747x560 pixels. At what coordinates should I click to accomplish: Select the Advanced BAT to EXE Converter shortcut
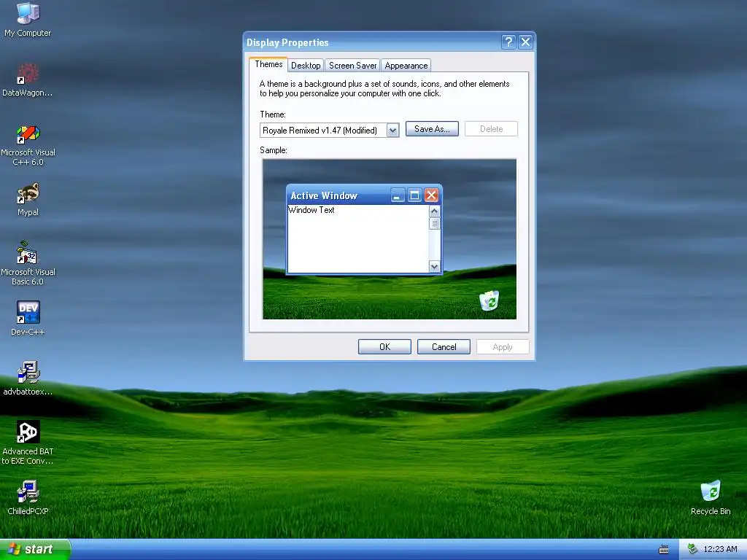coord(28,443)
